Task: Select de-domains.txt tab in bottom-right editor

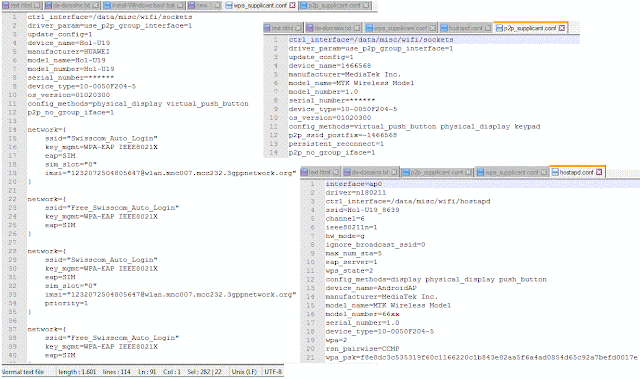Action: 370,172
